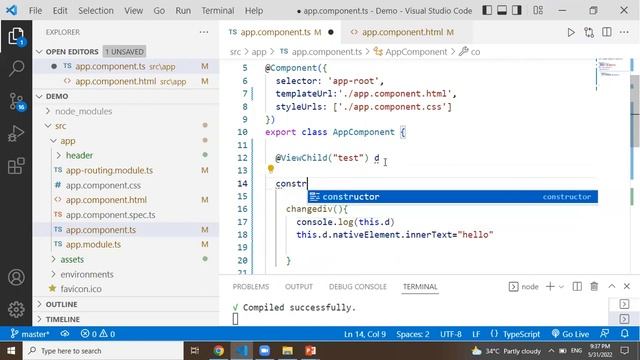
Task: Switch to app.component.html editor tab
Action: pyautogui.click(x=407, y=32)
